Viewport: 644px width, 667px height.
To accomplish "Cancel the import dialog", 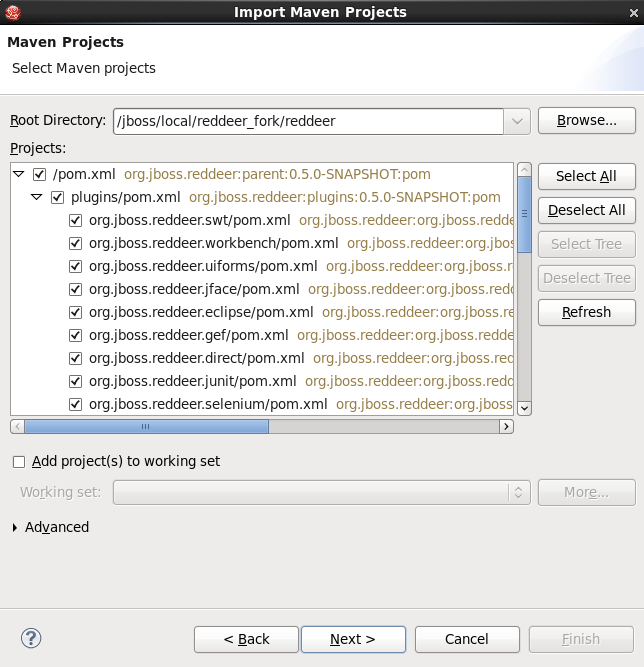I will coord(467,639).
